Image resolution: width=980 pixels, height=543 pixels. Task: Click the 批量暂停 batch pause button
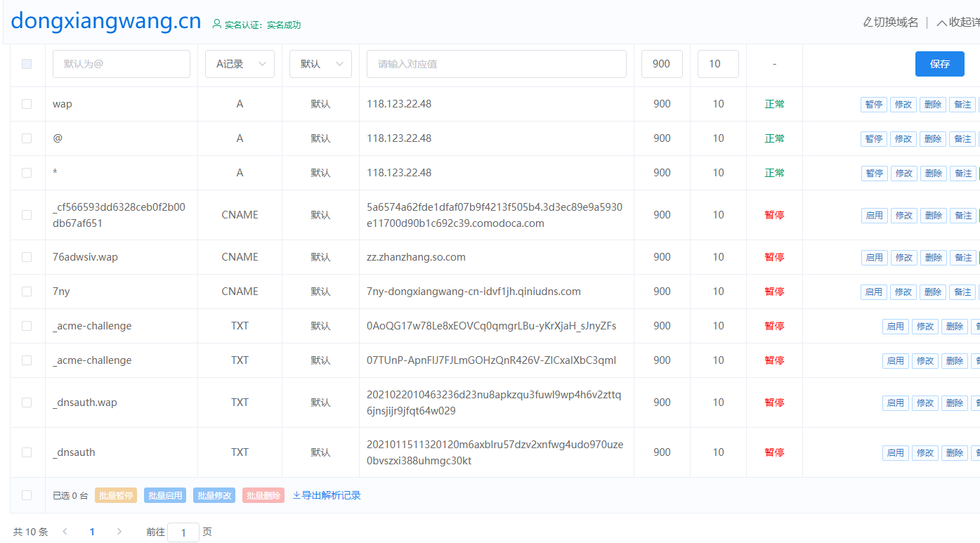pyautogui.click(x=115, y=496)
